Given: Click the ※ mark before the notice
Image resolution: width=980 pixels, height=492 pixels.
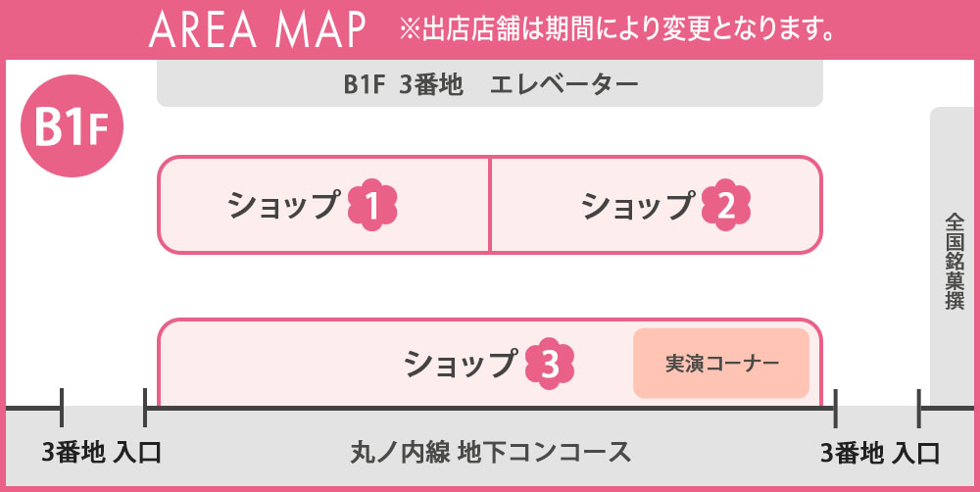Looking at the screenshot, I should click(x=409, y=30).
